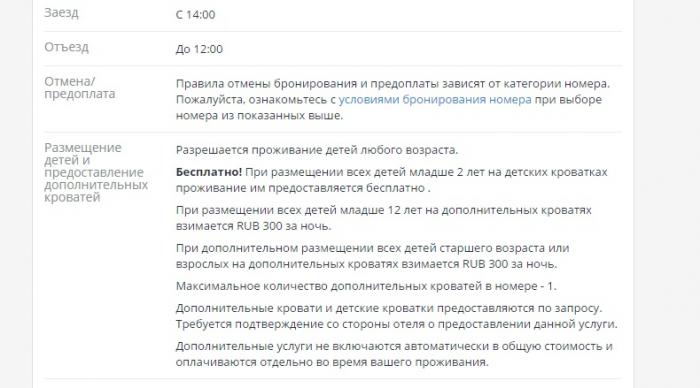Select the check-out time До 12:00
Screen dimensions: 700x388
point(199,49)
